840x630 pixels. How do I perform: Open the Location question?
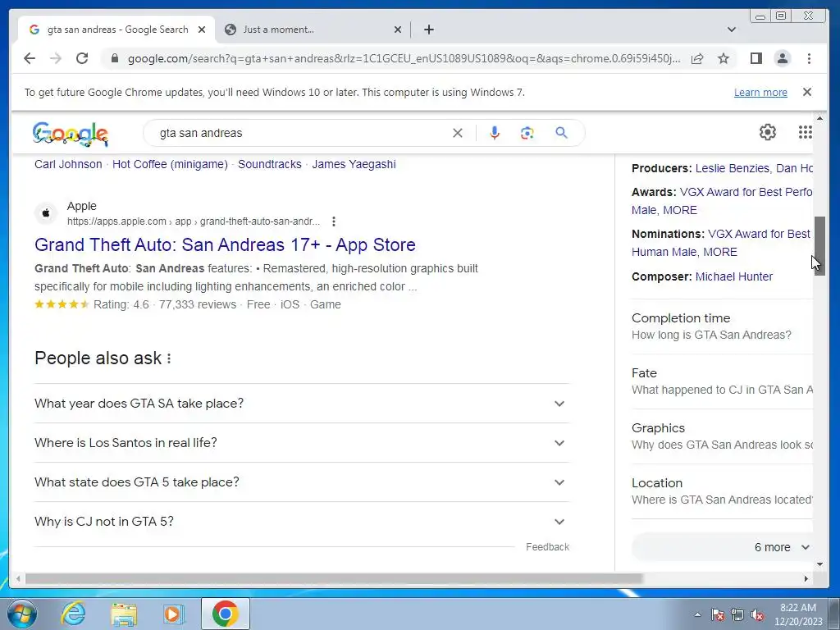pos(722,491)
